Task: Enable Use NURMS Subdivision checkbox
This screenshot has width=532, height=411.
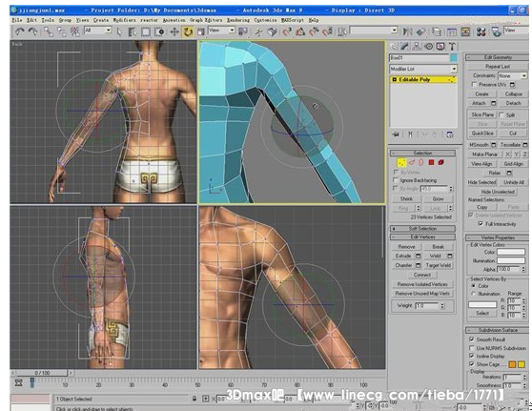Action: 471,348
